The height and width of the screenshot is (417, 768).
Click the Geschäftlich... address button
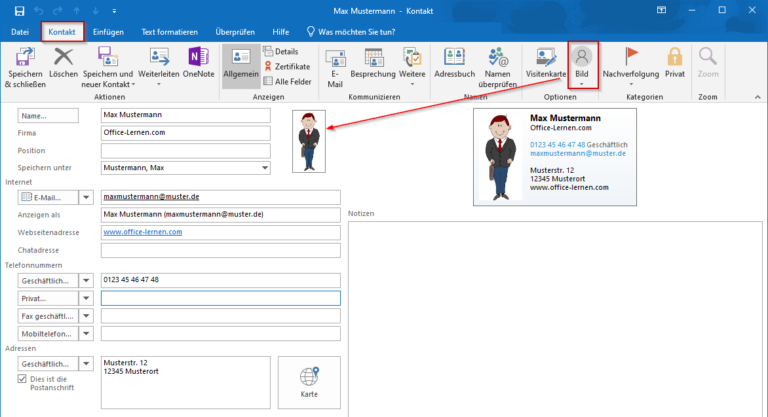coord(48,364)
